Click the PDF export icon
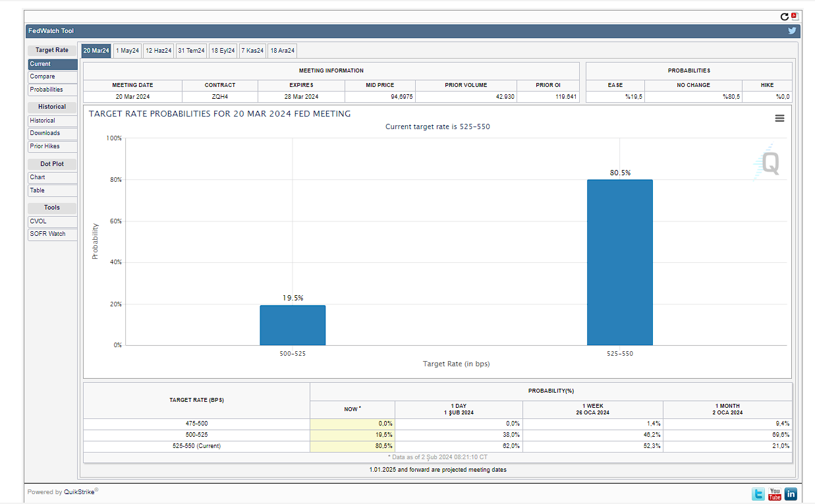815x504 pixels. (x=795, y=16)
